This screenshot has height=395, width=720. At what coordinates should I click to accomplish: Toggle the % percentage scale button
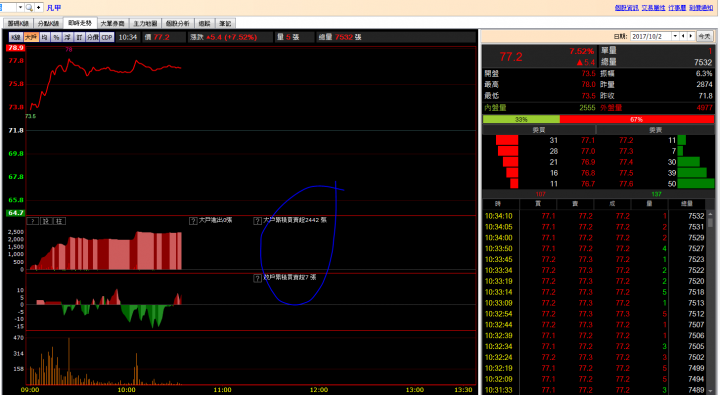(56, 37)
